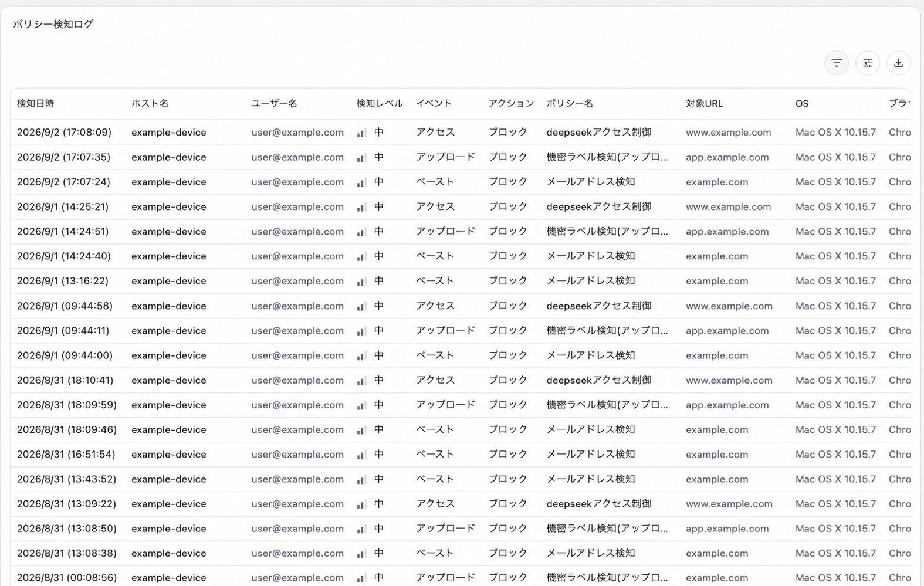Download the policy detection log
This screenshot has height=586, width=924.
898,63
